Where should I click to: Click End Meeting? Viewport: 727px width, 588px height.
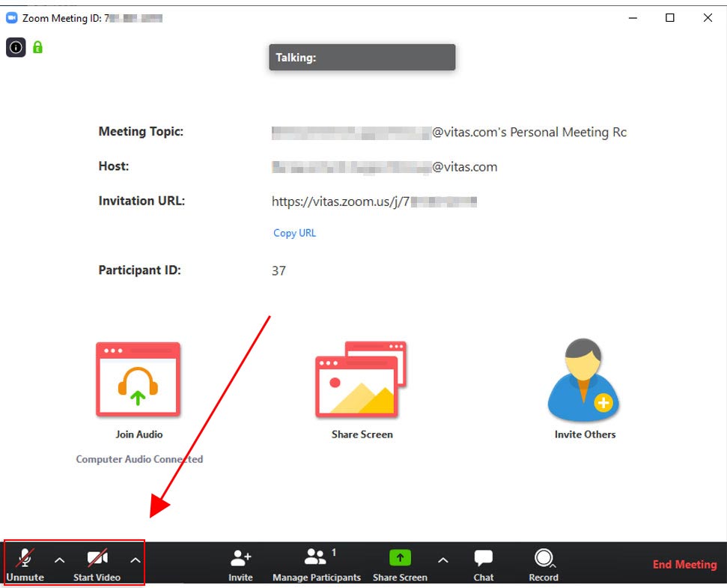click(x=684, y=564)
